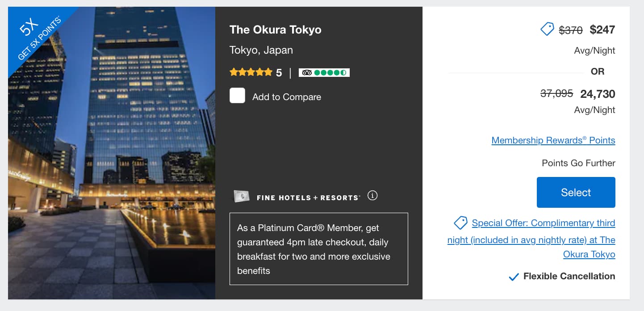This screenshot has height=311, width=644.
Task: Open the Fine Hotels + Resorts info icon
Action: pos(372,196)
